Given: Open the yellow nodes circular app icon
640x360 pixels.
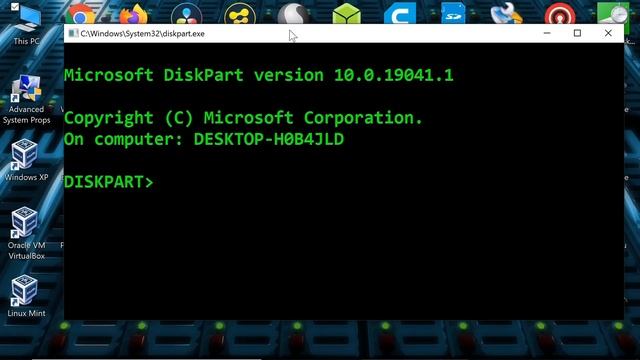Looking at the screenshot, I should click(240, 14).
